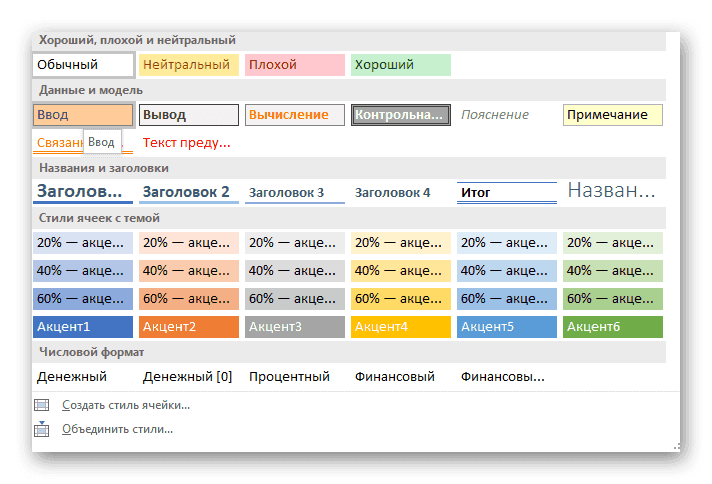
Task: Apply the Заголовок 2 style
Action: pyautogui.click(x=189, y=192)
